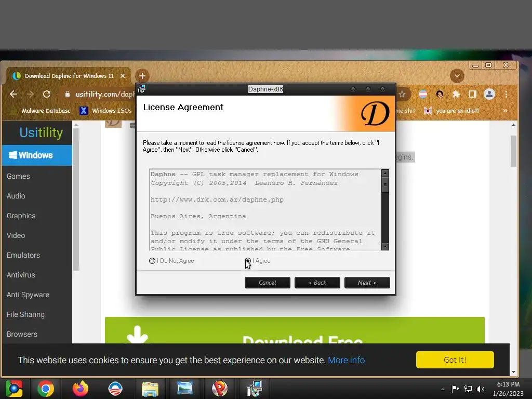Click the usitility.com address bar

click(105, 94)
